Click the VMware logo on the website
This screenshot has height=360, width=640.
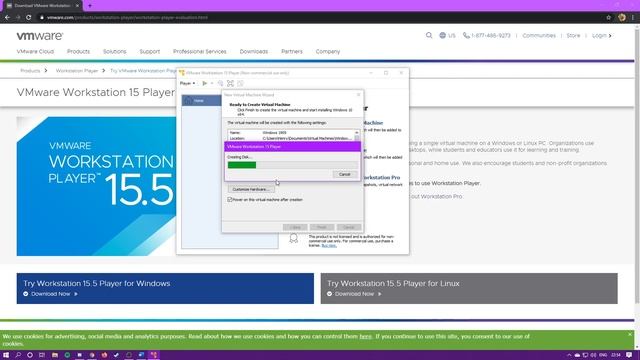pyautogui.click(x=40, y=36)
